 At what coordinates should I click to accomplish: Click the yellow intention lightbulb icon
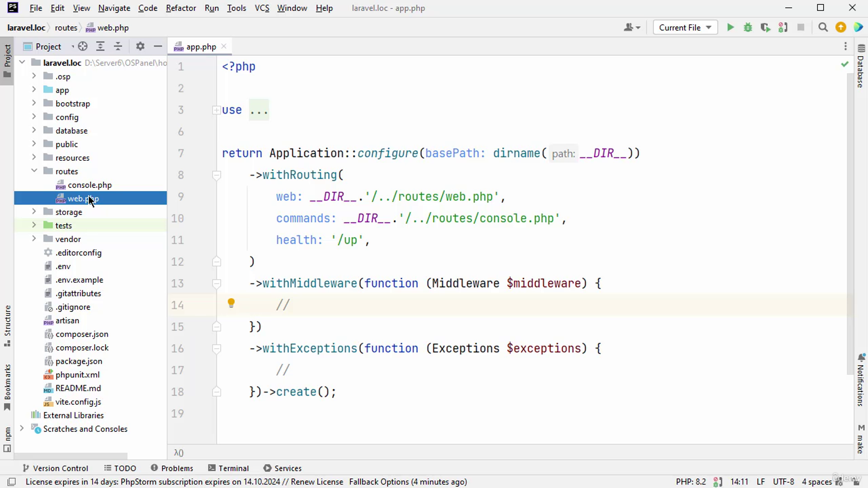pyautogui.click(x=231, y=303)
